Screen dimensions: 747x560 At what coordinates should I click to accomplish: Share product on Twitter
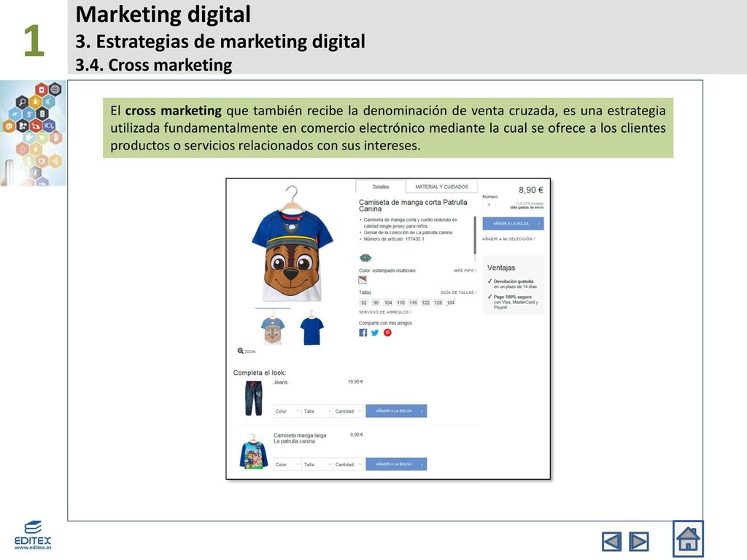(x=375, y=332)
